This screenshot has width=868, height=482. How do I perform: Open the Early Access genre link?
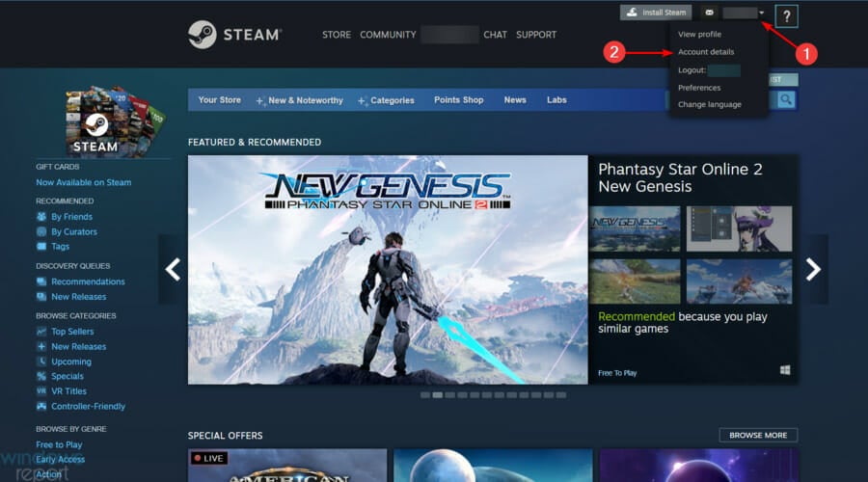click(x=61, y=459)
